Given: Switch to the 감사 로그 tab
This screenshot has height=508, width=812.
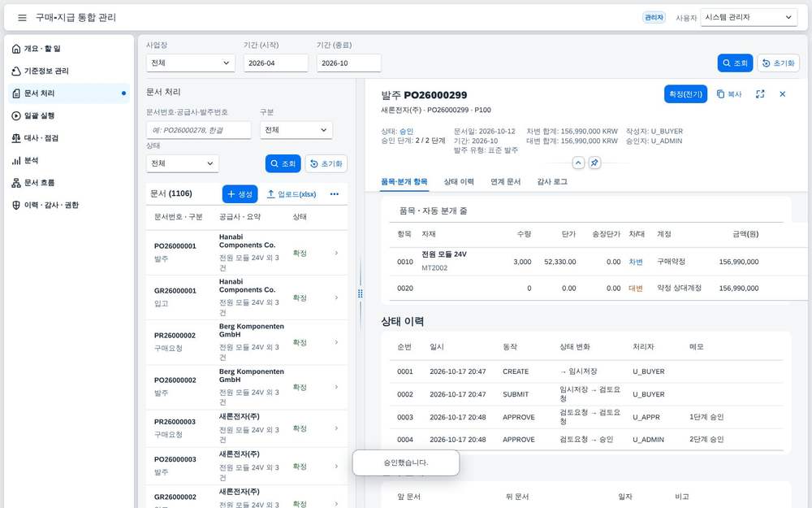Looking at the screenshot, I should (x=552, y=182).
